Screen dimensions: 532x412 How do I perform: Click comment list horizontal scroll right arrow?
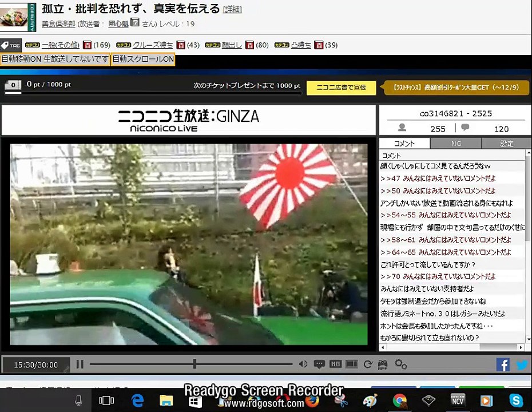pos(521,347)
